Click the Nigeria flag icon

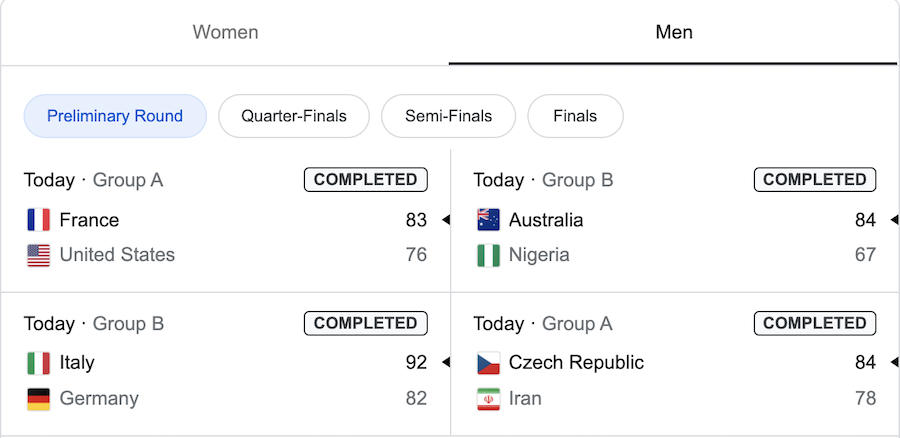pos(488,255)
